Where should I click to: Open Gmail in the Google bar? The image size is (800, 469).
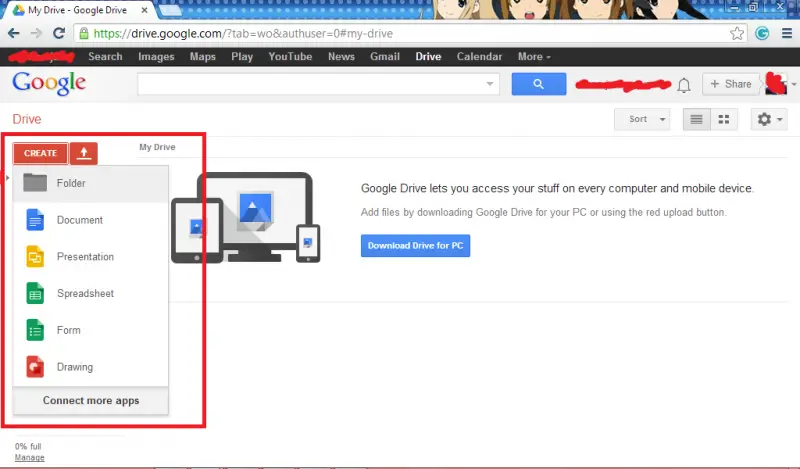pos(385,57)
